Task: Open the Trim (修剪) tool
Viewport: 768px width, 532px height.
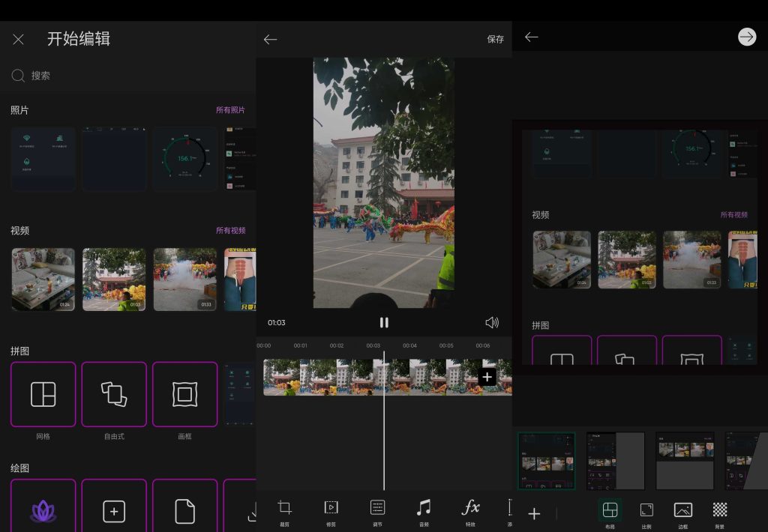Action: (x=330, y=512)
